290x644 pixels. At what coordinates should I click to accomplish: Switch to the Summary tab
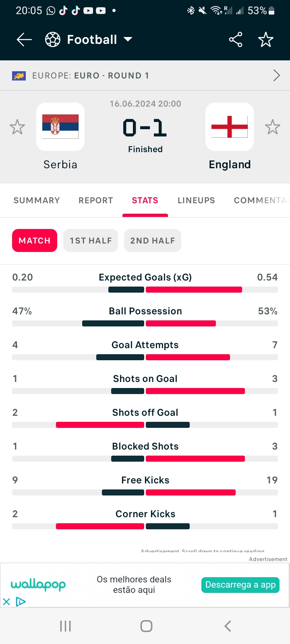coord(37,200)
